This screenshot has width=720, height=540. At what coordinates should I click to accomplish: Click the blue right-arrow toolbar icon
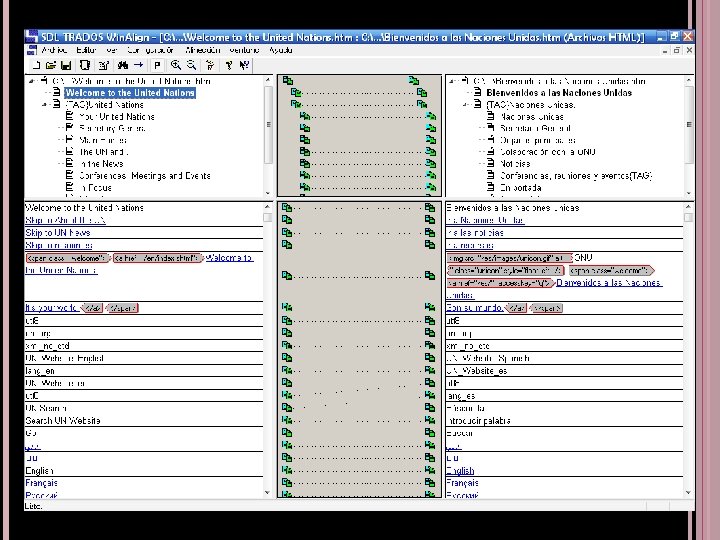[138, 65]
